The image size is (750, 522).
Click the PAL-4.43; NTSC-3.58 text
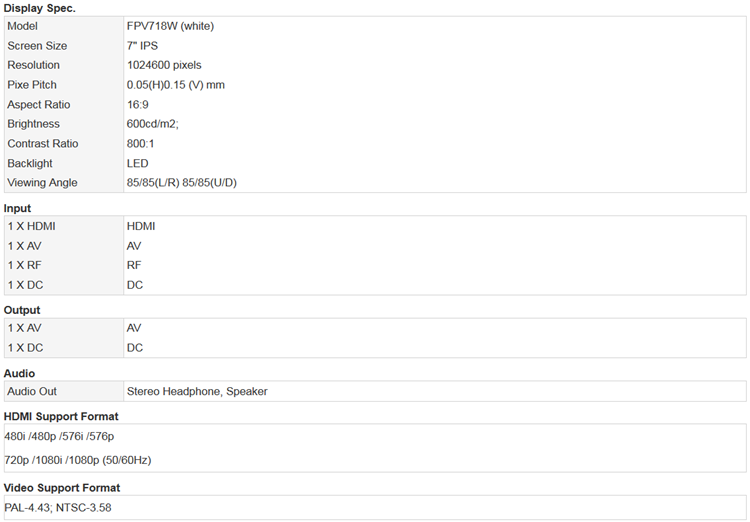tap(57, 508)
